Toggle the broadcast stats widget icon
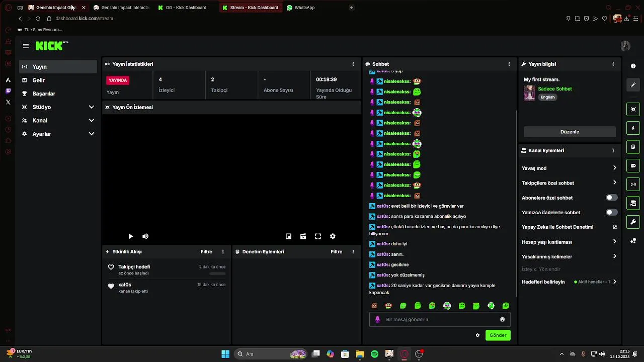644x362 pixels. click(633, 185)
